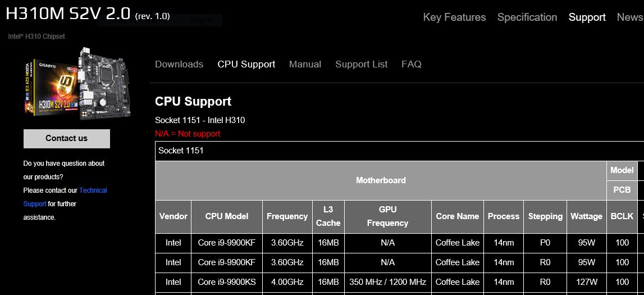Click the Core i9-9900KS cell
Screen dimensions: 644x295
pos(227,282)
